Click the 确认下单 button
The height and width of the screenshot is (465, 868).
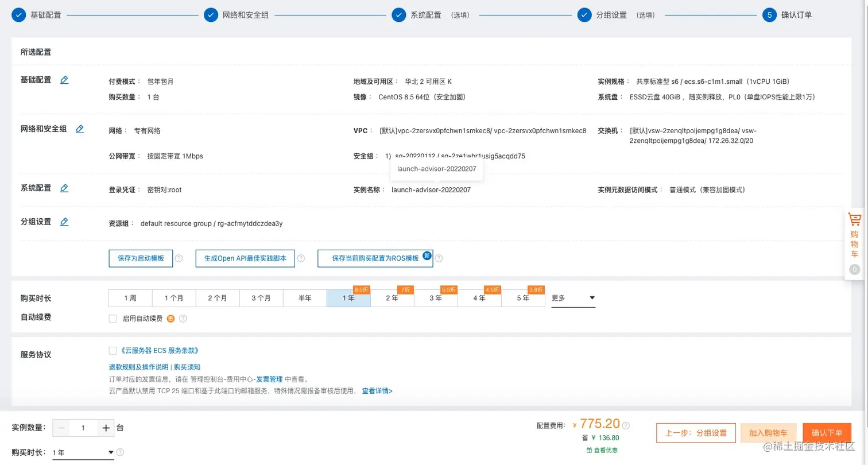pyautogui.click(x=827, y=433)
